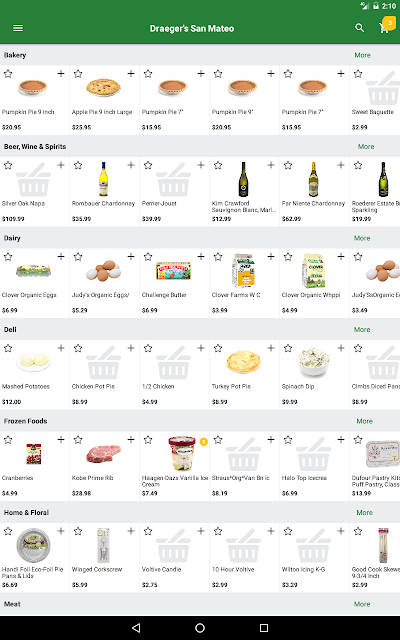This screenshot has height=640, width=400.
Task: Add Kobe Prime Rib with plus icon
Action: click(x=131, y=439)
